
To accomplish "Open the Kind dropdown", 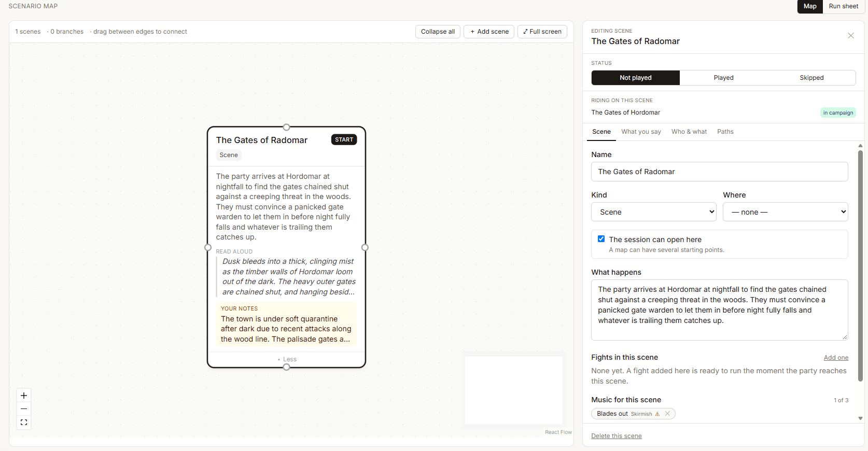I will (654, 212).
